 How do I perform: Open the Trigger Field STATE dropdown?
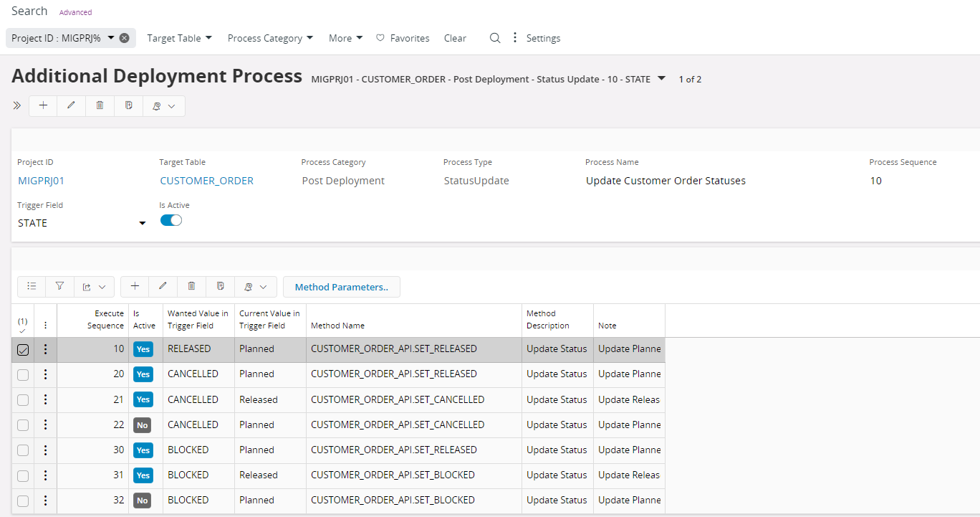(142, 224)
